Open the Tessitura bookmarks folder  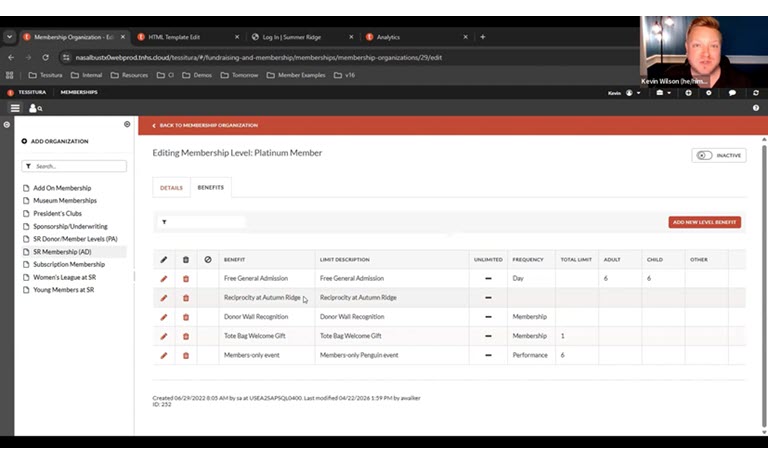[46, 75]
